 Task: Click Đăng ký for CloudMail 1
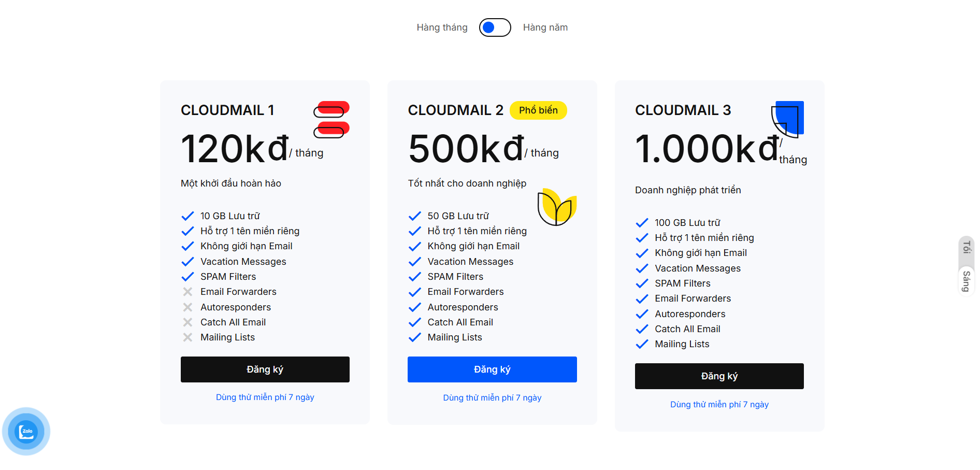(x=265, y=369)
